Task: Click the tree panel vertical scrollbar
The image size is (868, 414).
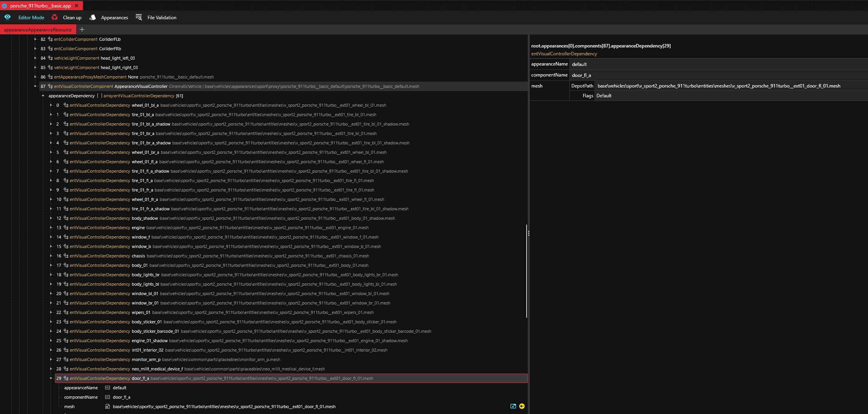Action: 526,271
